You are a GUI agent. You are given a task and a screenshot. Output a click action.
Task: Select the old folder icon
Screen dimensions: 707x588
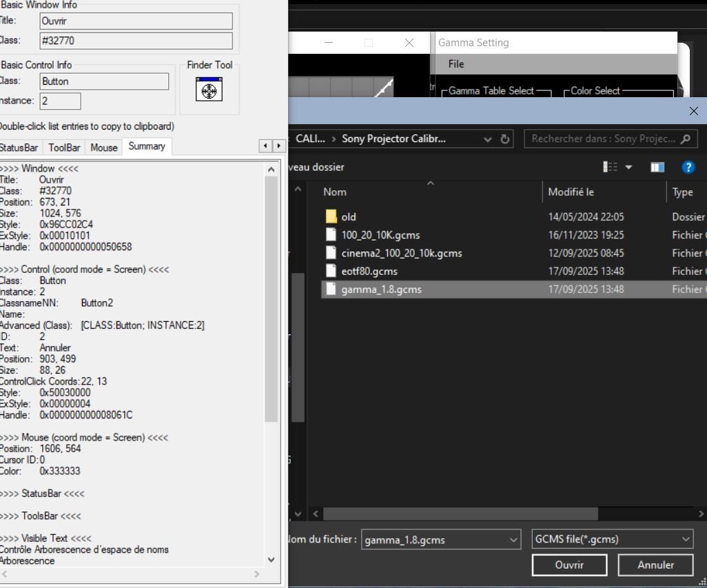332,217
